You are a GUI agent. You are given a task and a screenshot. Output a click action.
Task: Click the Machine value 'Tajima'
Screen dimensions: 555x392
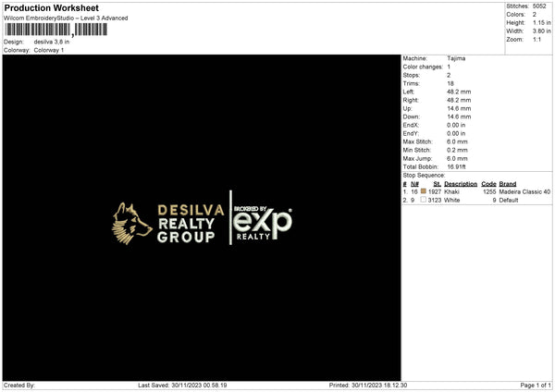tap(456, 58)
